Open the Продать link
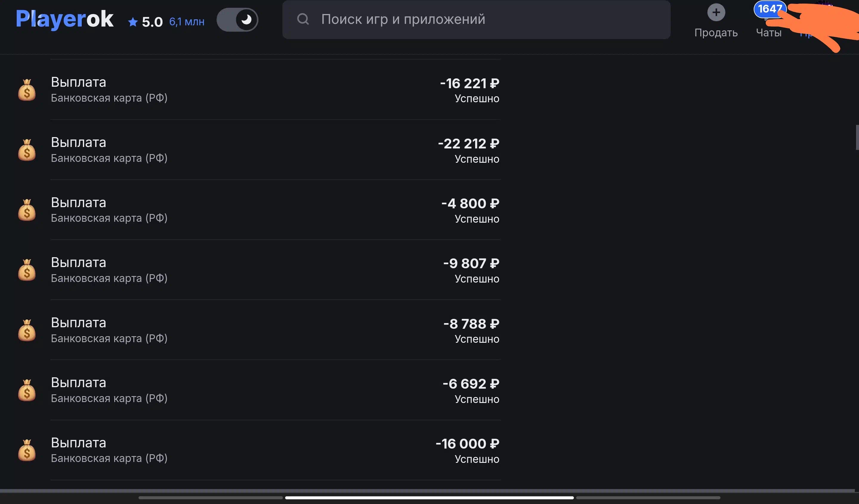Viewport: 859px width, 504px height. tap(716, 33)
